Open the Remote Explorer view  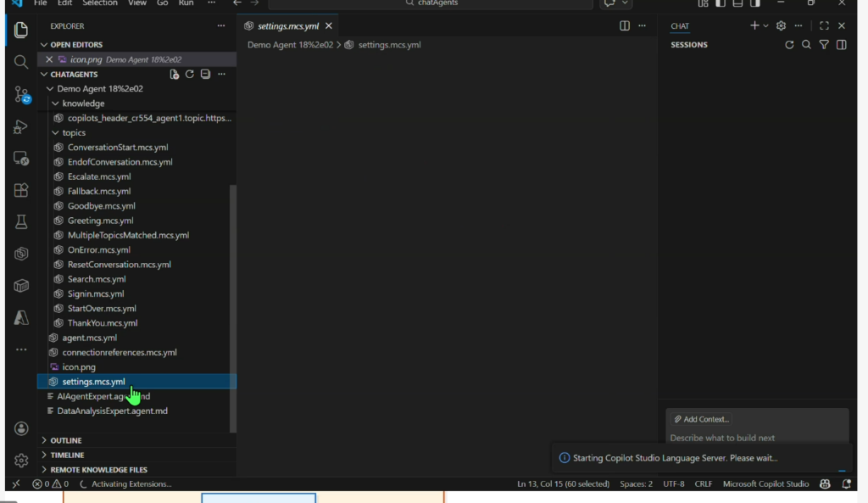pyautogui.click(x=21, y=159)
